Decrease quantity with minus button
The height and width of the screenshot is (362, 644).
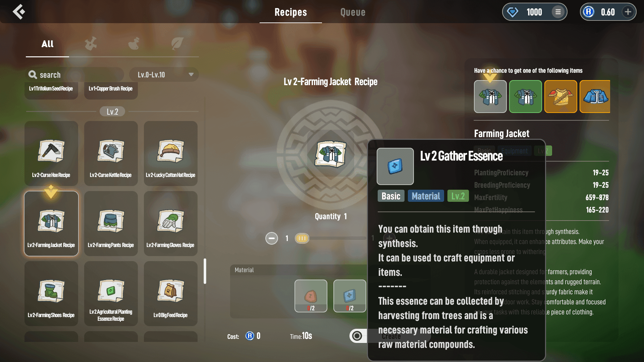pos(271,238)
